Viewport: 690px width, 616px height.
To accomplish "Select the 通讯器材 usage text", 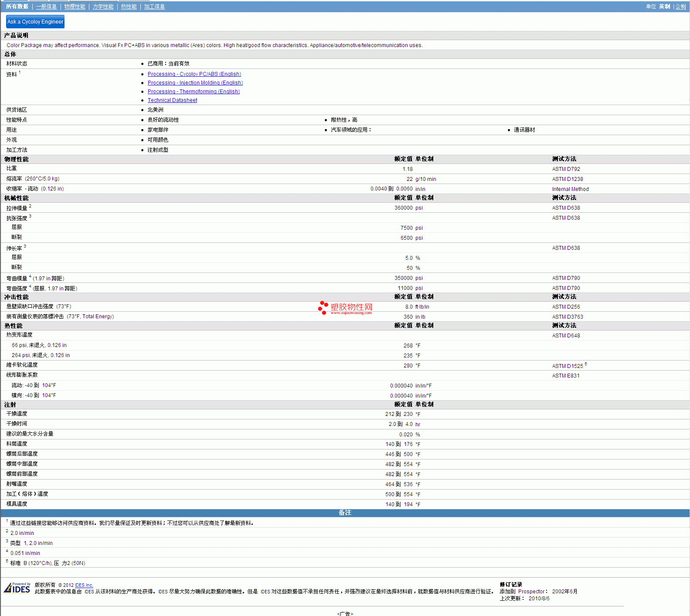I will coord(524,130).
